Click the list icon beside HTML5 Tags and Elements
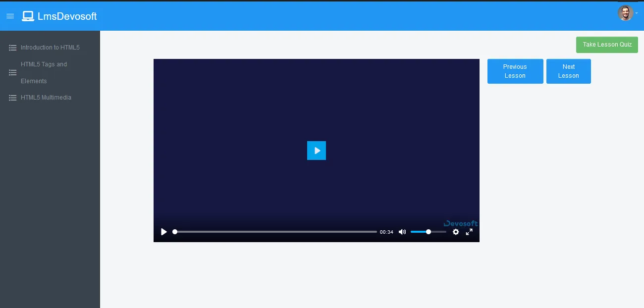This screenshot has width=644, height=308. tap(13, 73)
